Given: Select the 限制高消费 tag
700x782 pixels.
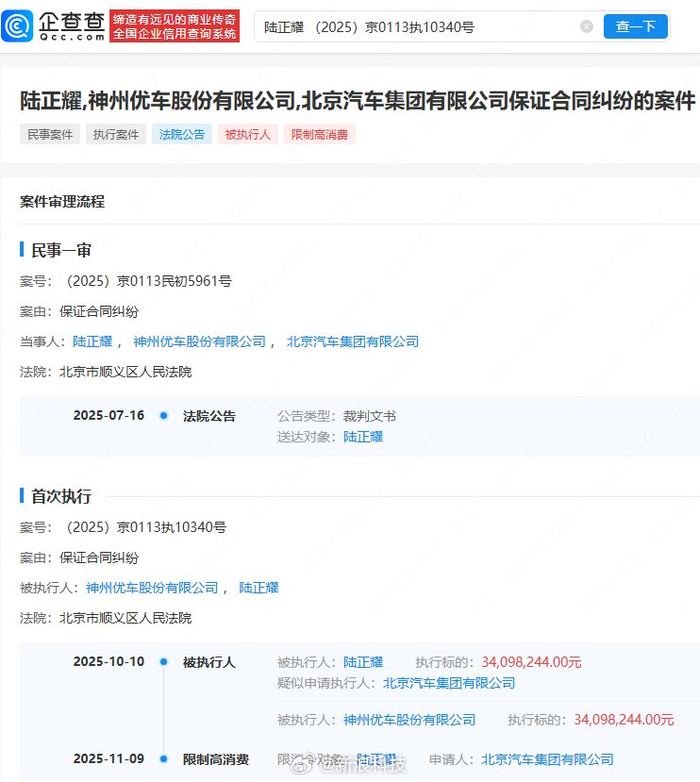Looking at the screenshot, I should point(320,134).
